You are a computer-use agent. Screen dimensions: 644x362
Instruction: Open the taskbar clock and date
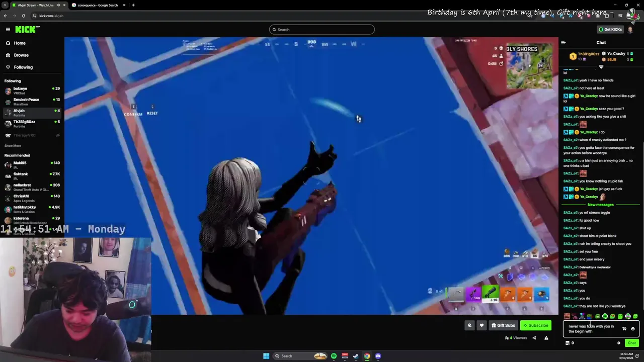pos(625,356)
